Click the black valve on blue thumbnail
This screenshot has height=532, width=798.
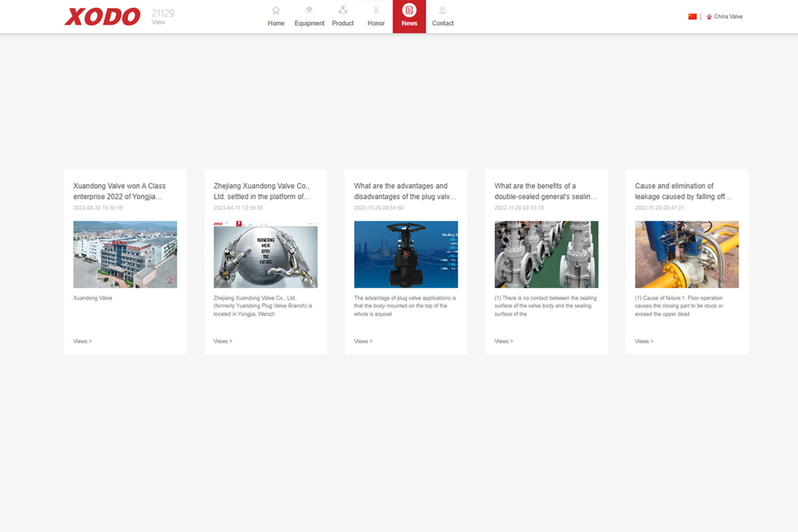click(x=406, y=254)
